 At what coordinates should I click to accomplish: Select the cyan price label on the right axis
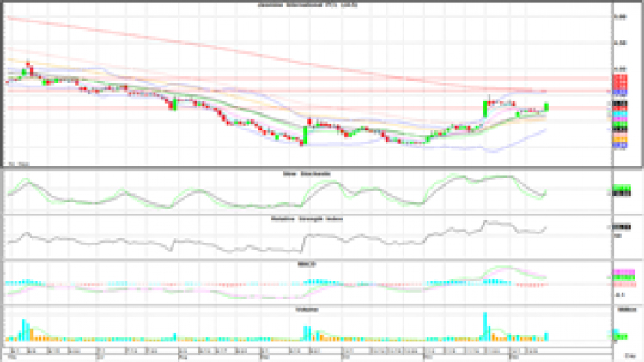tap(618, 114)
